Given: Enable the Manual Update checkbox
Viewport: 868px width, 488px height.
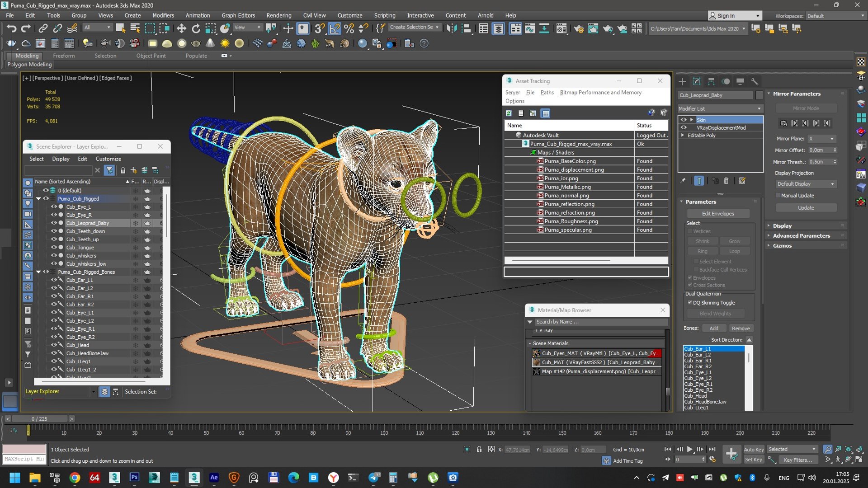Looking at the screenshot, I should [778, 195].
